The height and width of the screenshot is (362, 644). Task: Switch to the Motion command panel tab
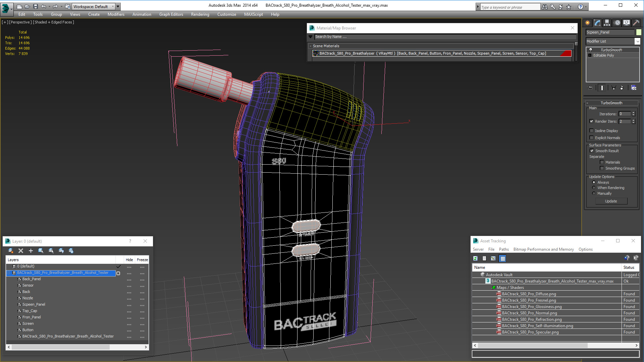coord(617,23)
